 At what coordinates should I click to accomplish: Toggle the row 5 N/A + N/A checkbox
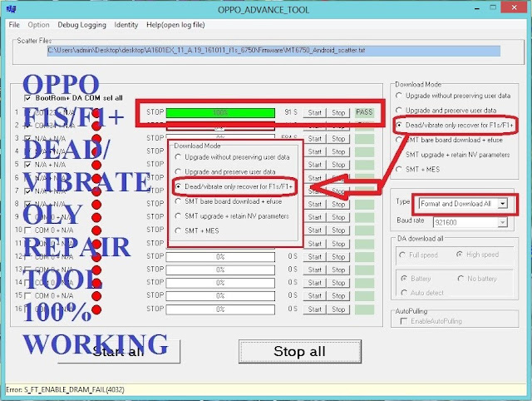(27, 165)
